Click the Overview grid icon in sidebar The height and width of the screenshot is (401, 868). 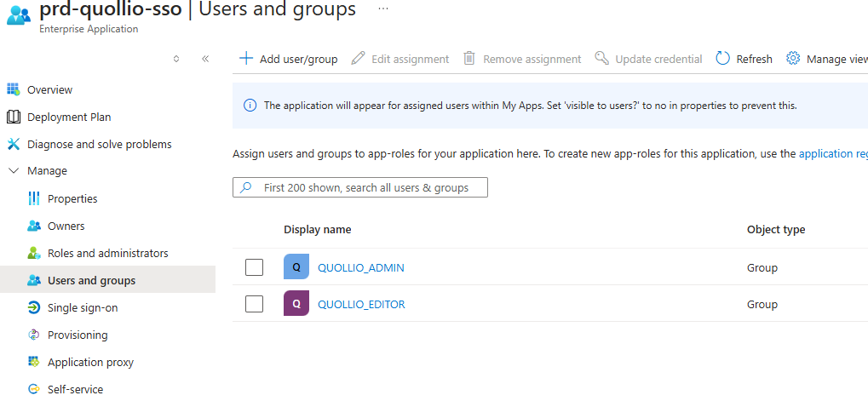click(13, 89)
